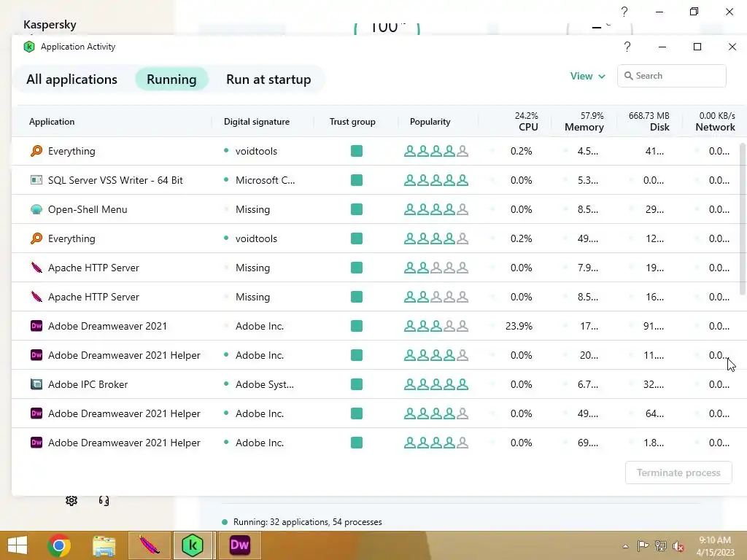Image resolution: width=747 pixels, height=560 pixels.
Task: Click trust group square for Adobe IPC Broker
Action: point(356,384)
